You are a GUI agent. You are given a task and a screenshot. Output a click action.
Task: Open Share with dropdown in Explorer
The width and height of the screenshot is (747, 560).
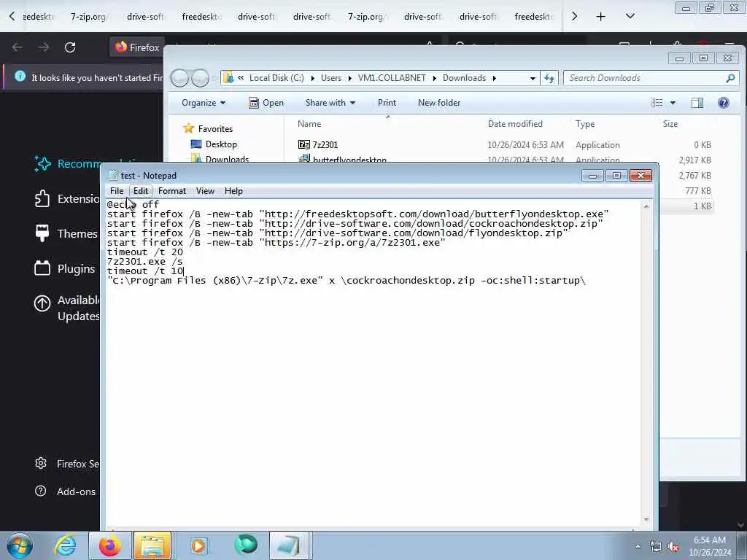tap(330, 103)
